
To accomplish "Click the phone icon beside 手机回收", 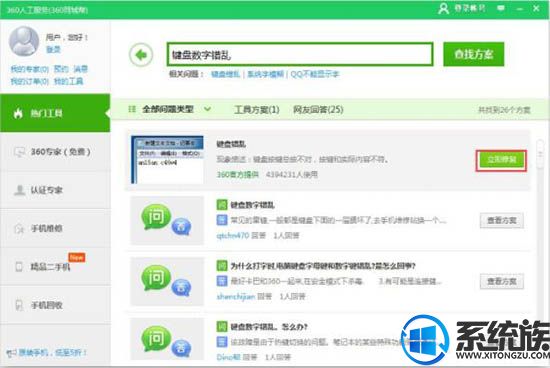I will (19, 305).
